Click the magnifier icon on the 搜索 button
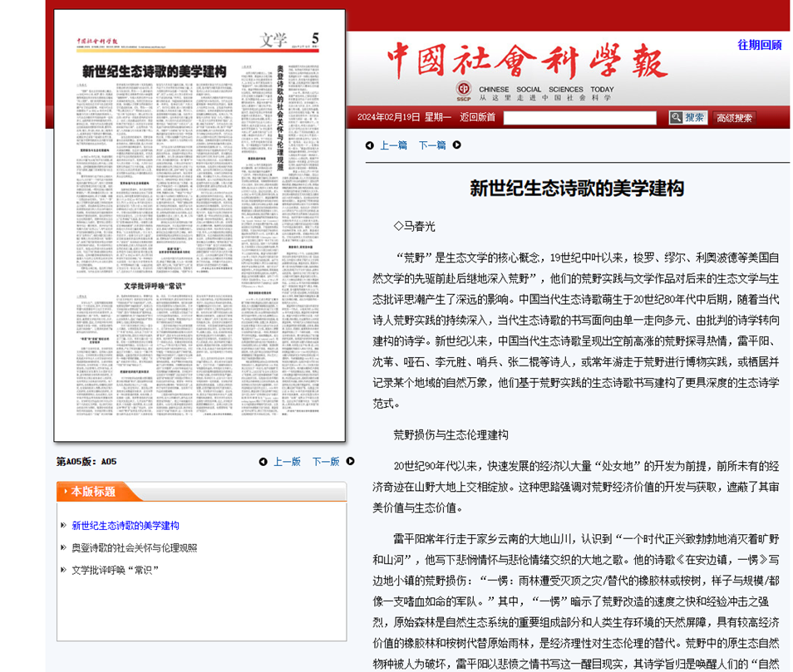793x672 pixels. (x=676, y=118)
